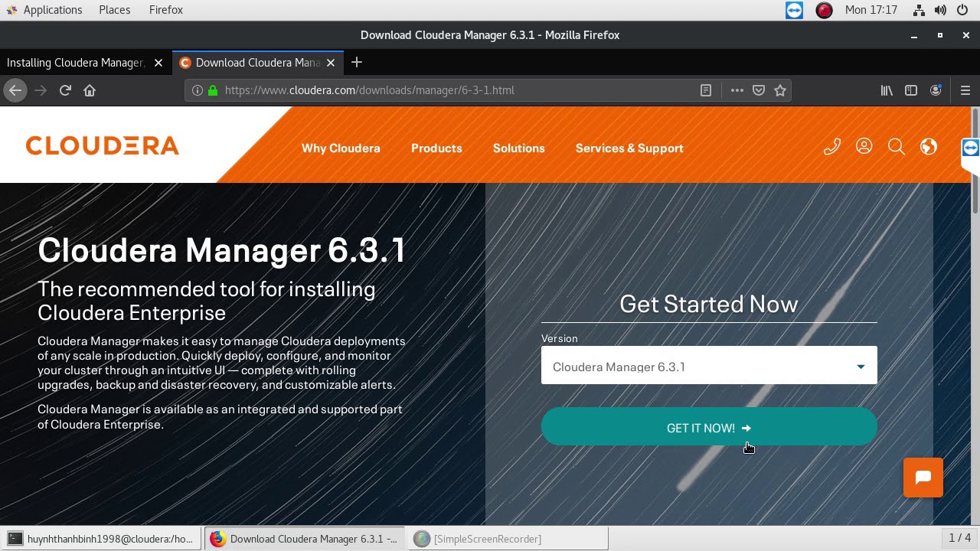Open Firefox library icon

point(887,90)
